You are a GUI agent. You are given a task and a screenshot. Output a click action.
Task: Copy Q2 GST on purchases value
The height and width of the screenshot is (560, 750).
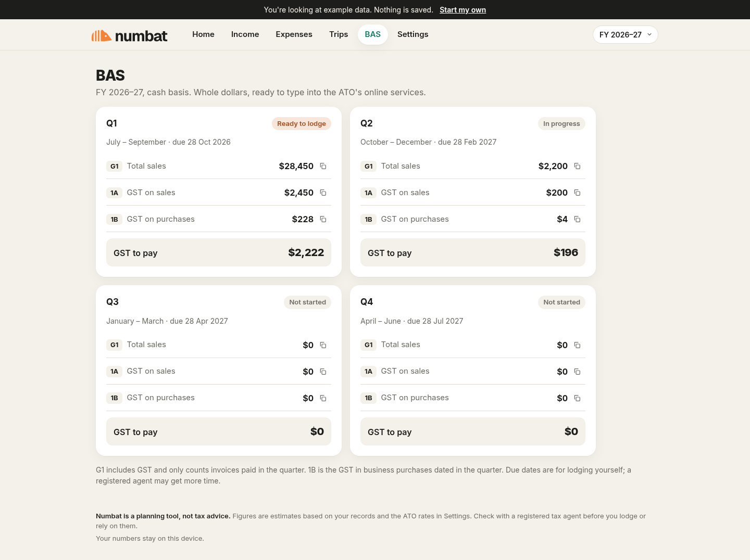coord(577,219)
